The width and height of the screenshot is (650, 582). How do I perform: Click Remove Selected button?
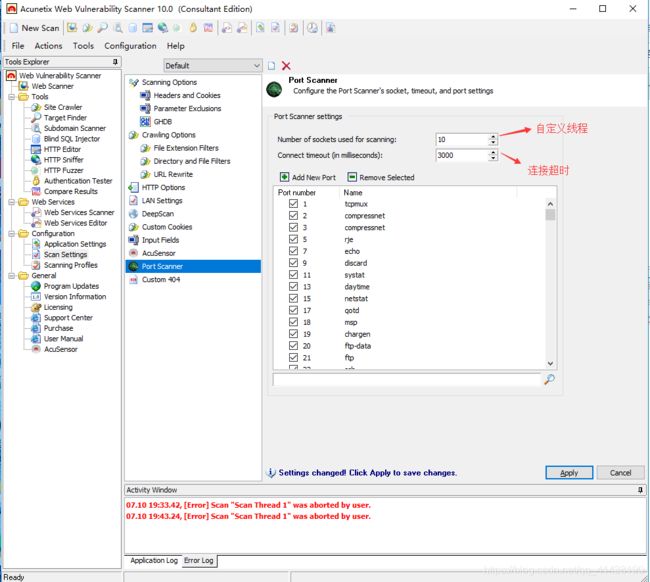[381, 177]
